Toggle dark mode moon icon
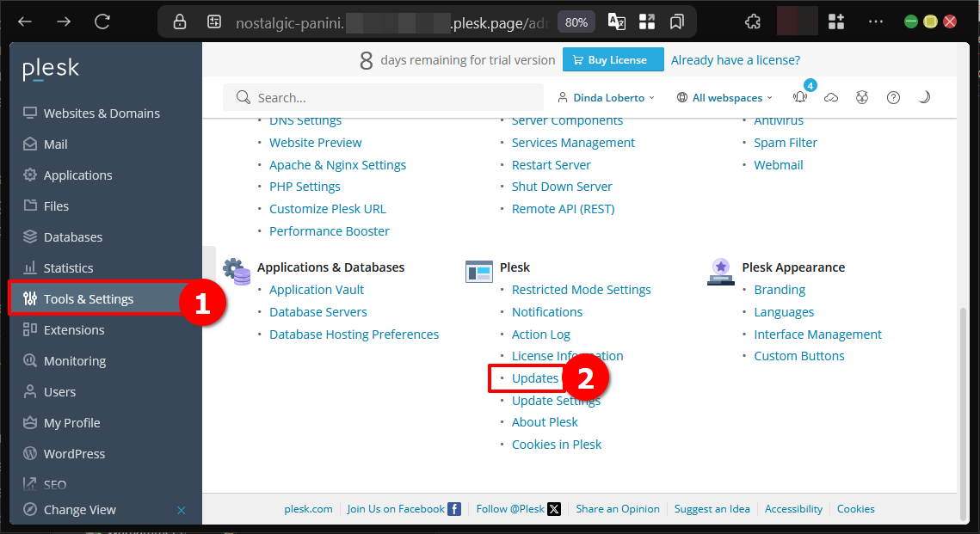 924,97
